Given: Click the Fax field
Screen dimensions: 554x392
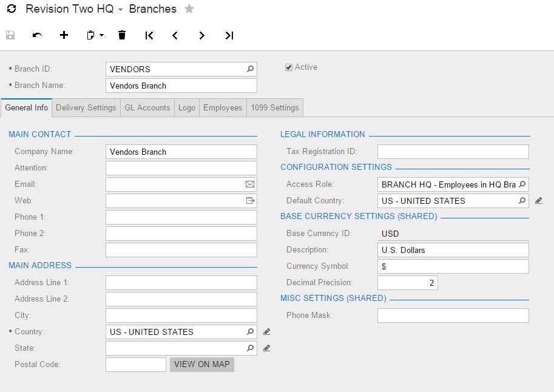Looking at the screenshot, I should [181, 249].
